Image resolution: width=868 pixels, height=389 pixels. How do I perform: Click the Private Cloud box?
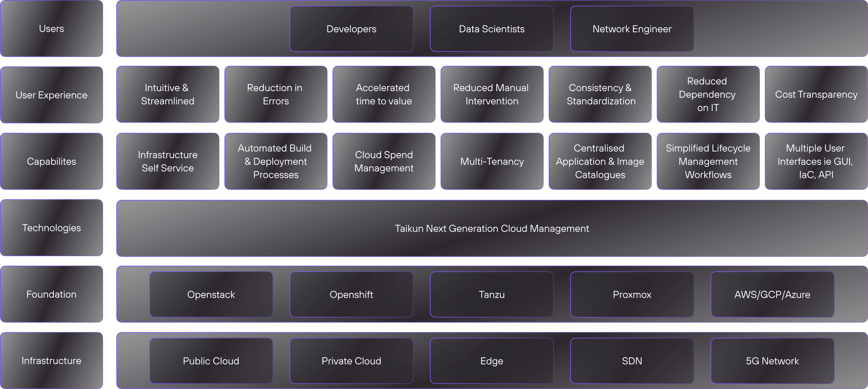click(x=351, y=361)
